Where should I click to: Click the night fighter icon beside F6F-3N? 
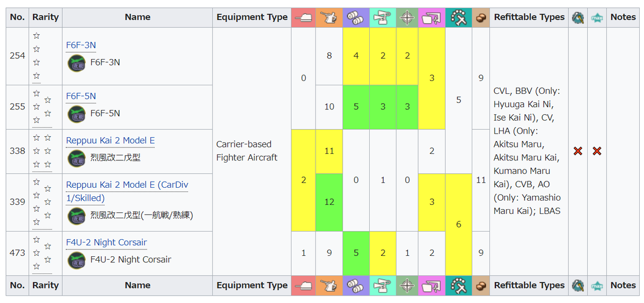[77, 63]
